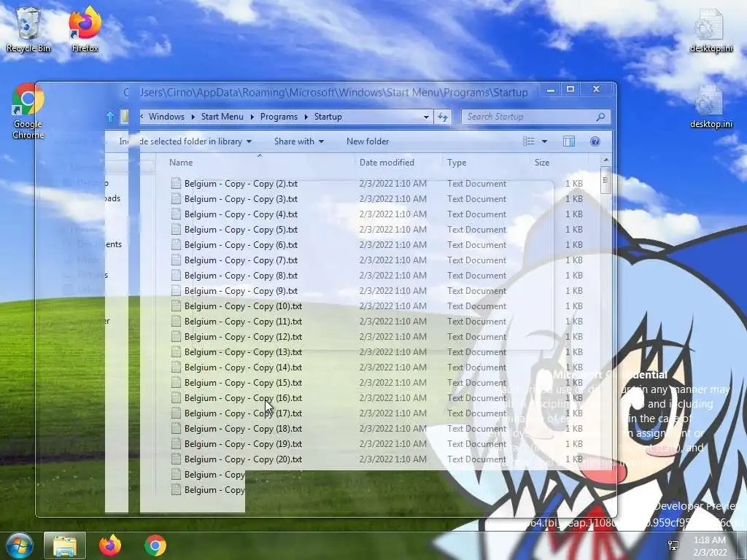Expand arrow after Windows in breadcrumb
Viewport: 747px width, 560px height.
click(193, 117)
